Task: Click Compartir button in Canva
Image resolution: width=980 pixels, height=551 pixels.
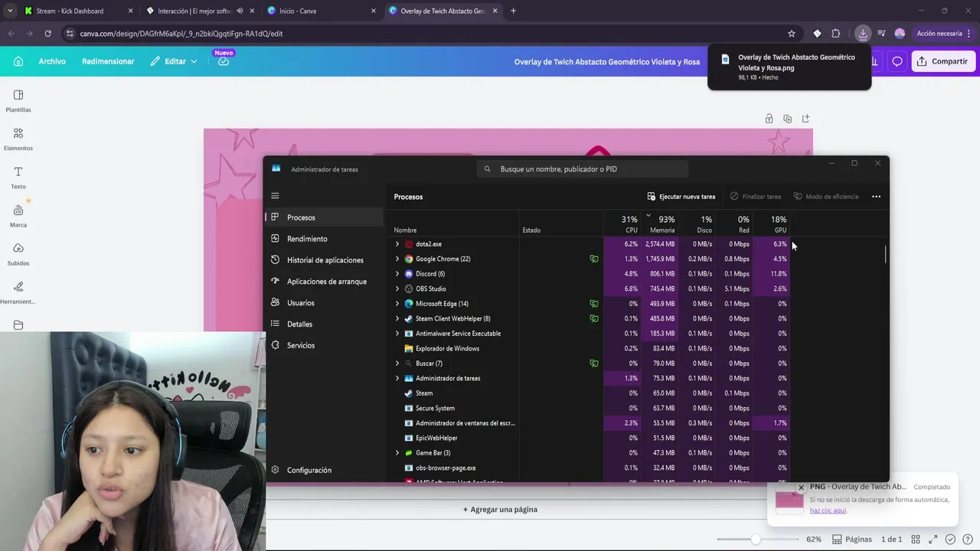Action: tap(943, 61)
